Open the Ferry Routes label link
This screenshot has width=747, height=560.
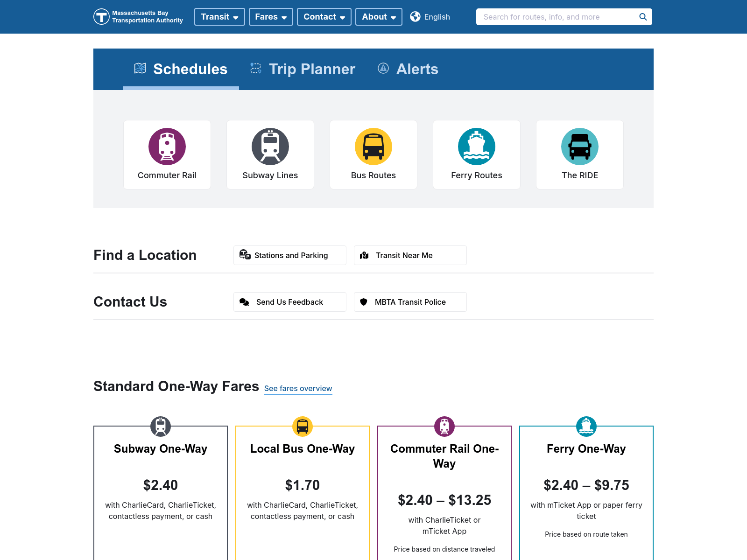(x=477, y=175)
